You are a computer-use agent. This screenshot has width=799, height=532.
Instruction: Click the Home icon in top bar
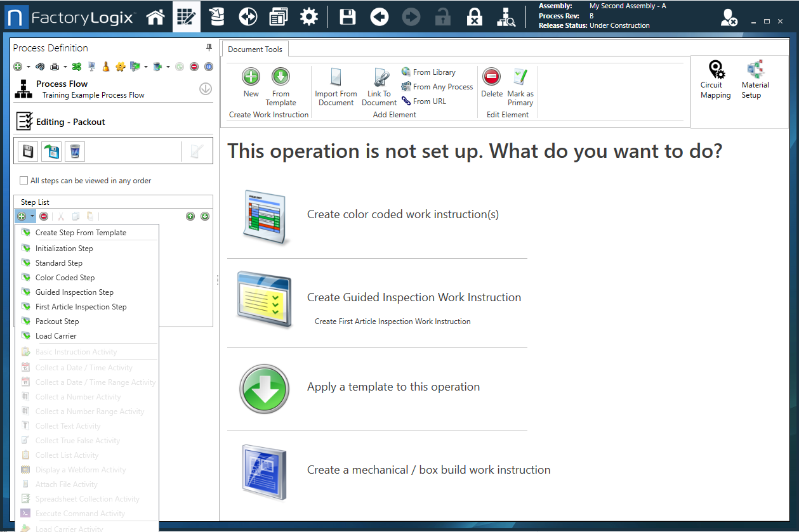155,16
